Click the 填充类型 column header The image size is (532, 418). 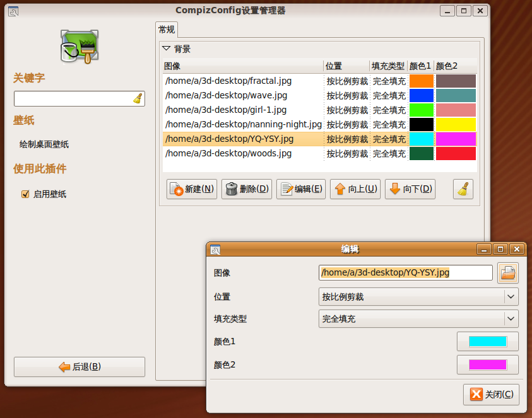coord(389,66)
